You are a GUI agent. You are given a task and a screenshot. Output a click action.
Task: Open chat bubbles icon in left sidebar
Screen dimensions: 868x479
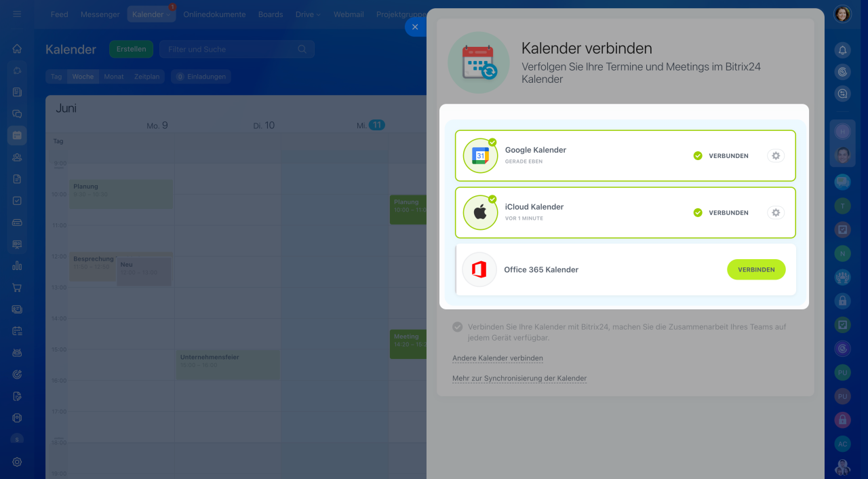tap(17, 114)
